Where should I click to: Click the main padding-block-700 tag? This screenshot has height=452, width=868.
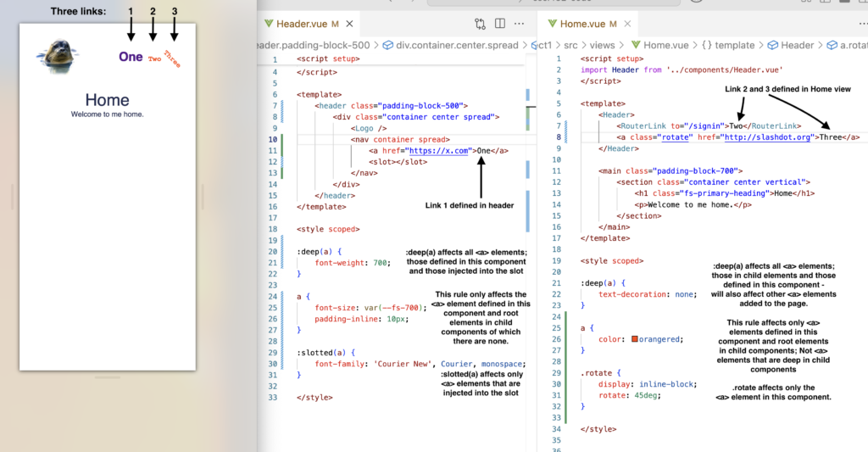point(670,171)
